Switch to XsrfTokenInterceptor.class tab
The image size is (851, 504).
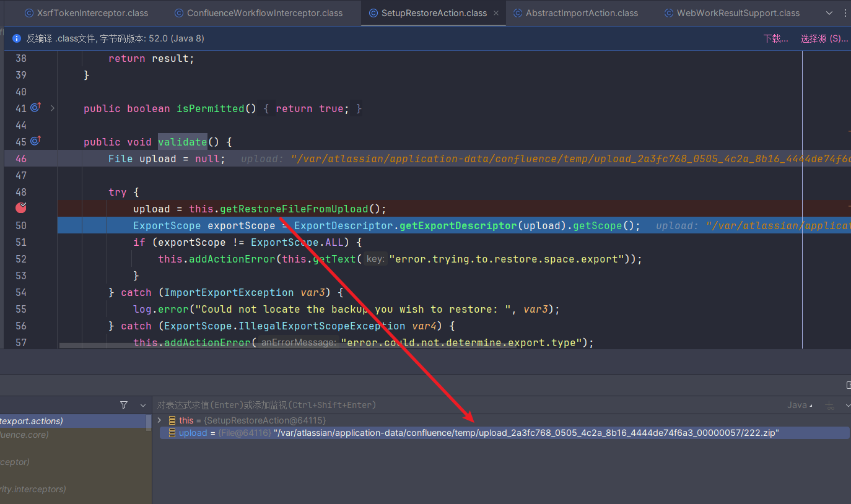point(87,13)
